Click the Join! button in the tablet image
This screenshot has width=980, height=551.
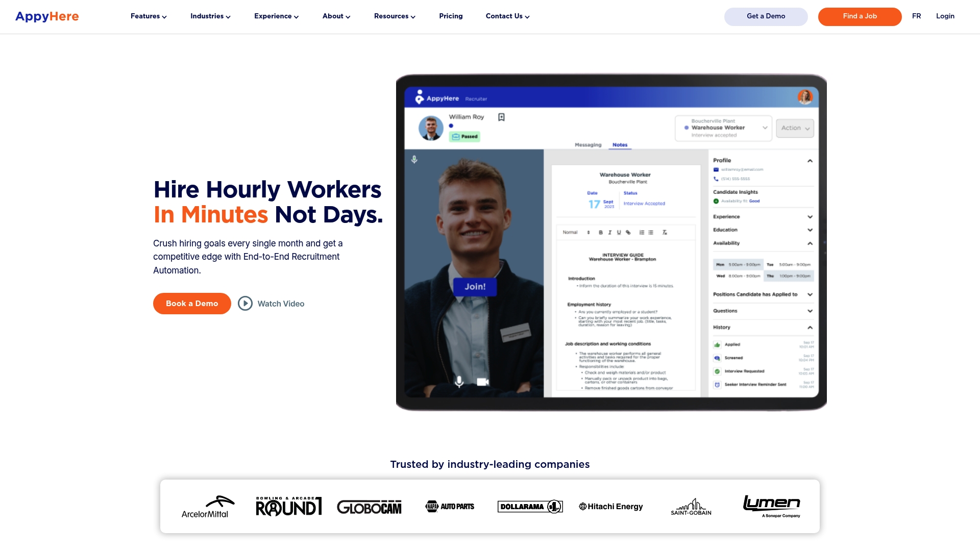click(x=475, y=287)
